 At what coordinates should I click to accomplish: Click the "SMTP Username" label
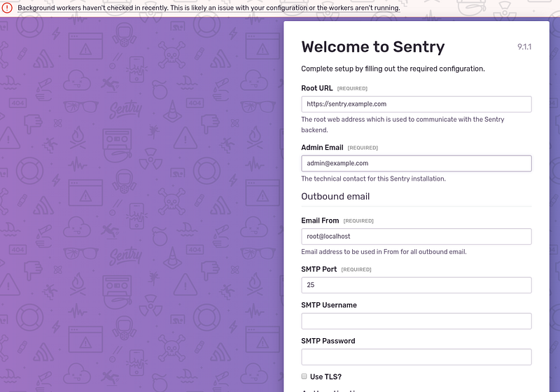tap(329, 305)
